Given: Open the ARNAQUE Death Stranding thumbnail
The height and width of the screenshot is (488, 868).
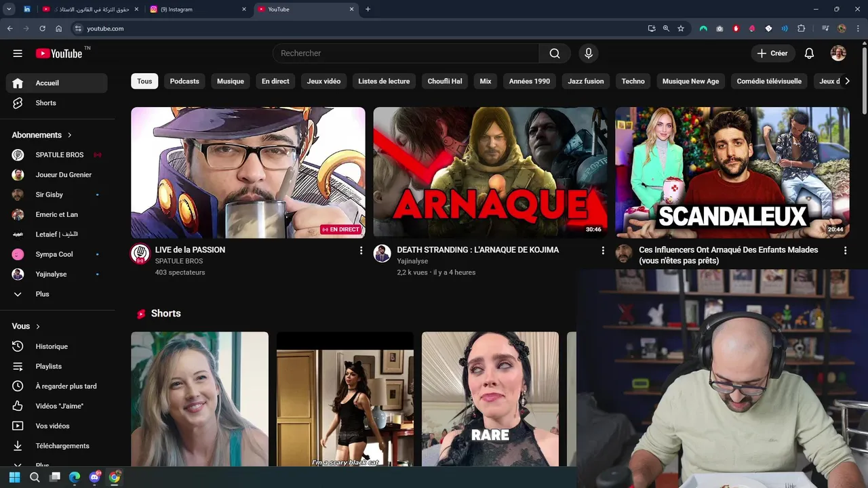Looking at the screenshot, I should (490, 172).
